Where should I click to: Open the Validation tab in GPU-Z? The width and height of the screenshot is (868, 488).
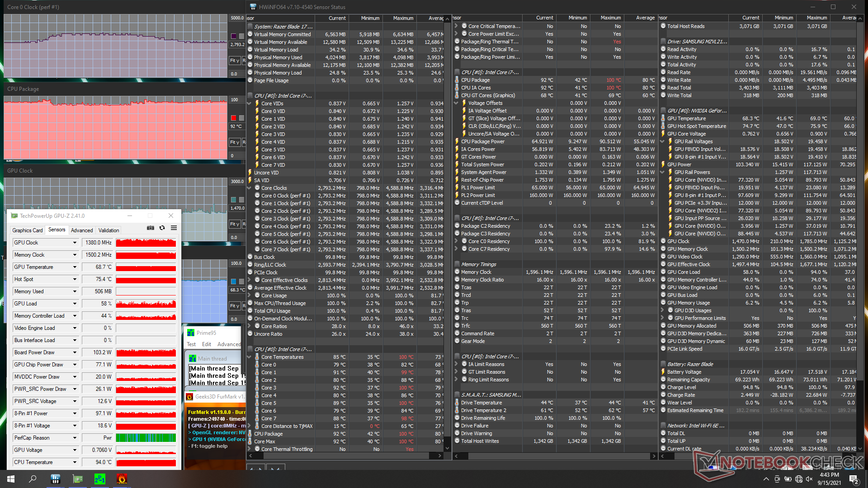[x=109, y=230]
